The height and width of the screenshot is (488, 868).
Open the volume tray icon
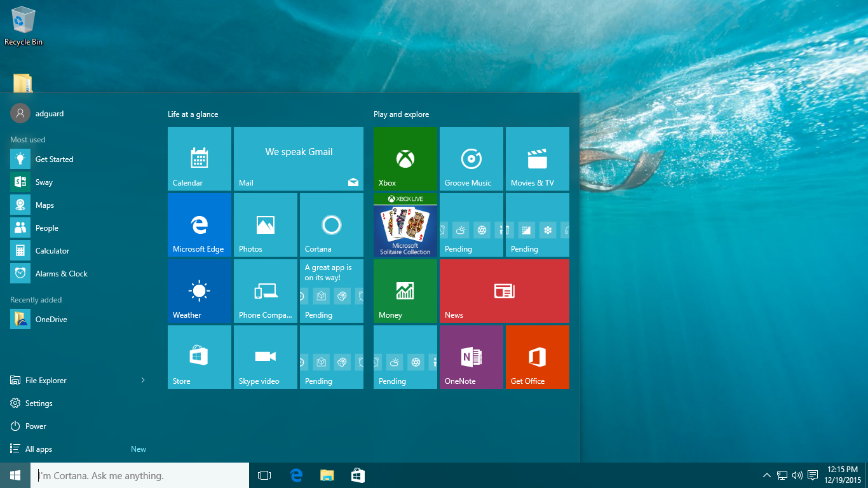tap(797, 475)
